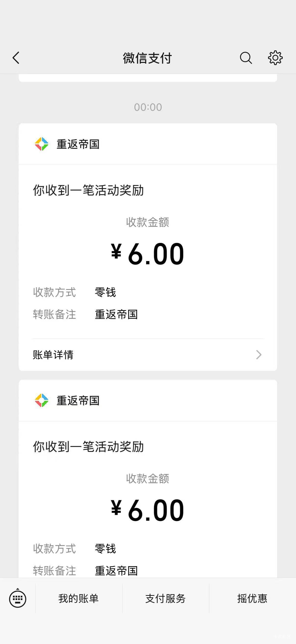
Task: Tap first 你收到一笔活动奖励 message title
Action: (x=88, y=190)
